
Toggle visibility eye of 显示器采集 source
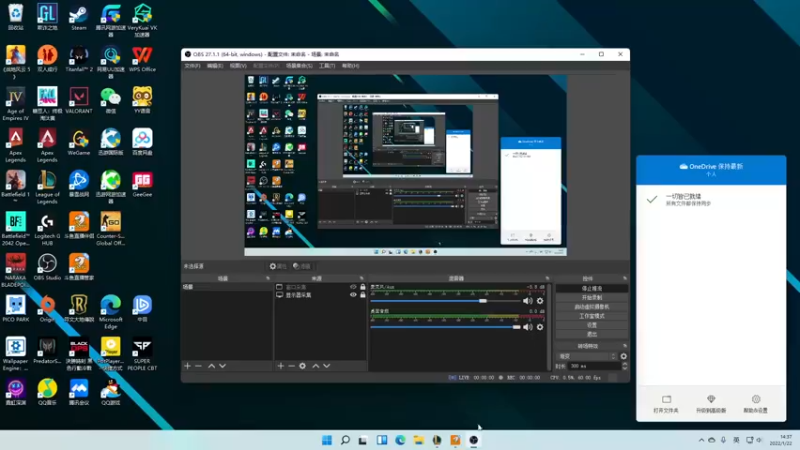[x=353, y=295]
